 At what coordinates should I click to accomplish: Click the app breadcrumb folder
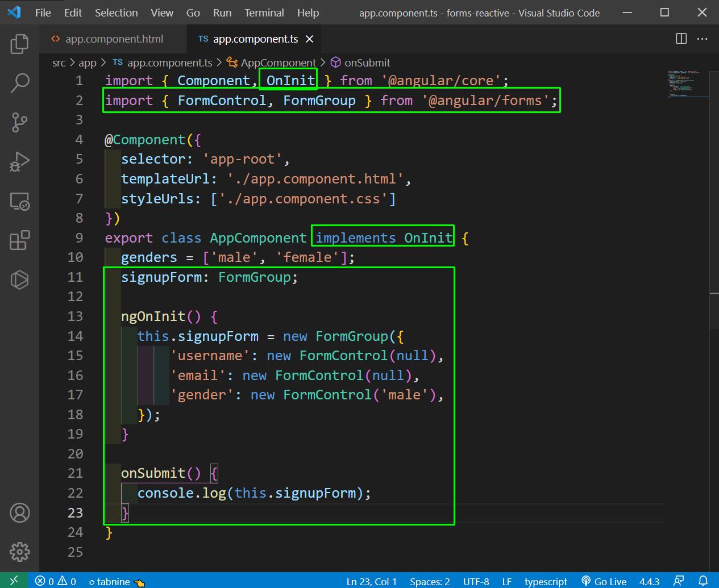(88, 62)
